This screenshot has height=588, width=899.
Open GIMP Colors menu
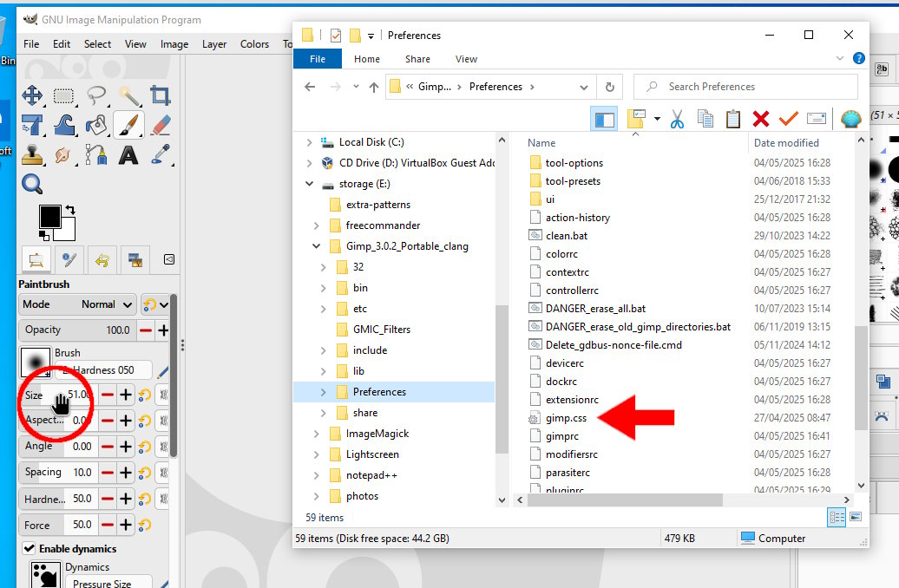pos(254,44)
